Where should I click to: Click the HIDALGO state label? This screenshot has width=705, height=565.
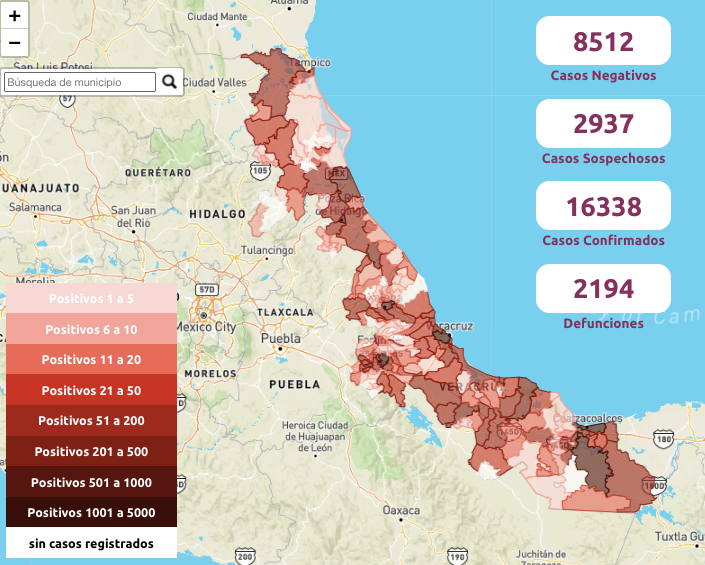click(x=218, y=214)
